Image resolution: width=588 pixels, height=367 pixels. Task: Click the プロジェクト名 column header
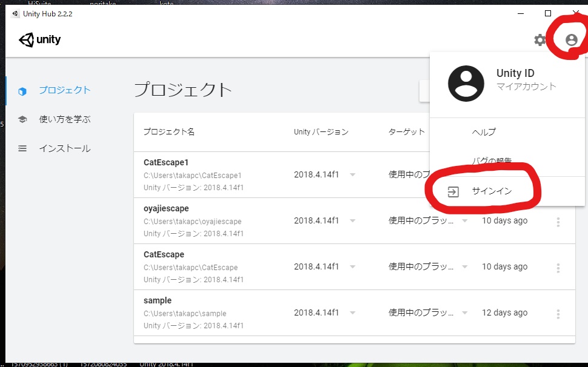(x=169, y=132)
